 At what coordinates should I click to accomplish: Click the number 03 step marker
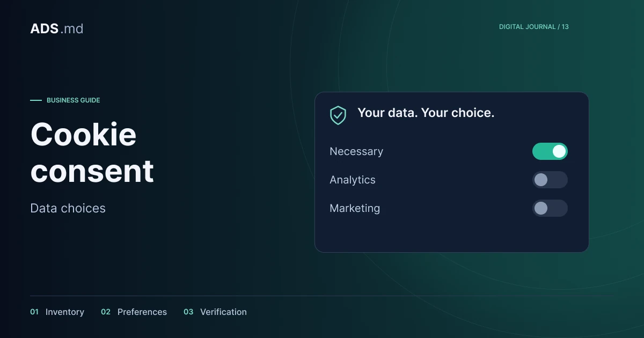click(x=188, y=312)
